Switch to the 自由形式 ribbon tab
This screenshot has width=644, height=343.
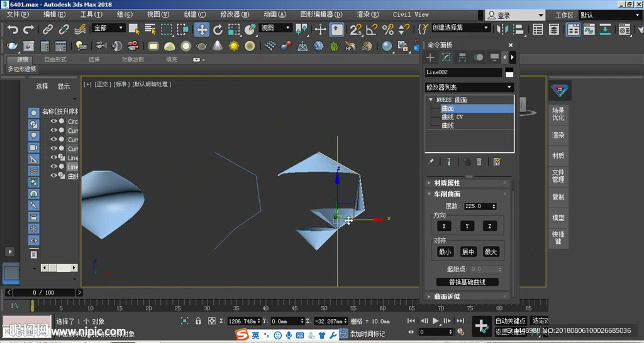click(55, 60)
